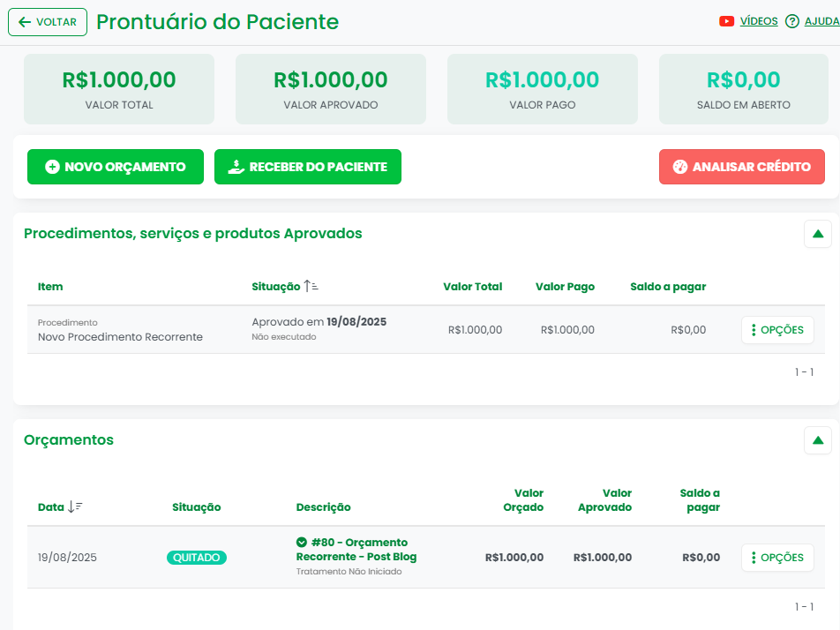Collapse the approved procedures section

(x=817, y=234)
